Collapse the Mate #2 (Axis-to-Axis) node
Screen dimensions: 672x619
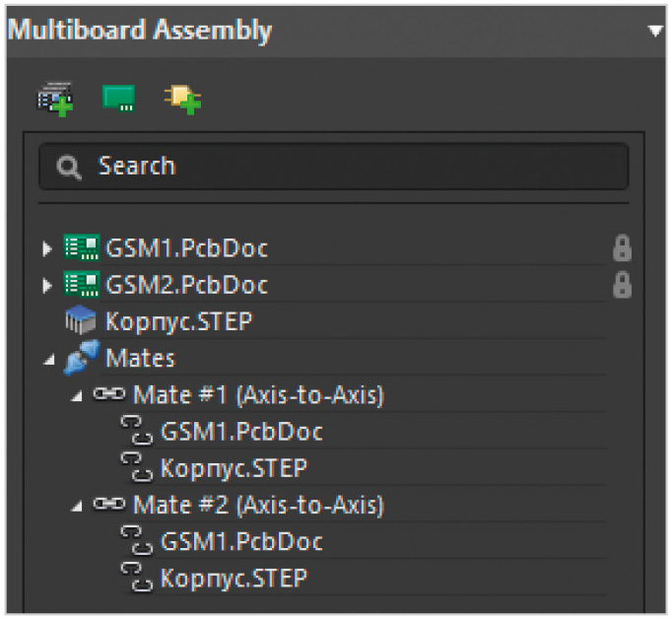click(78, 507)
